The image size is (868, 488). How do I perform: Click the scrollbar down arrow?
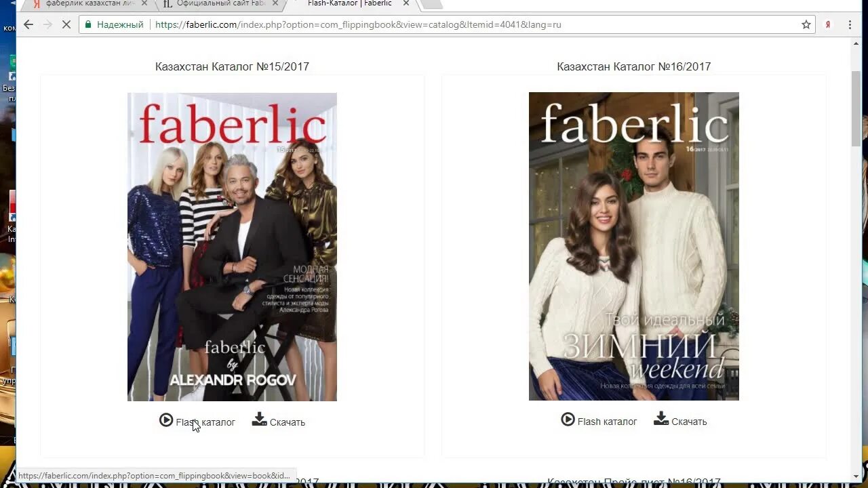[856, 476]
